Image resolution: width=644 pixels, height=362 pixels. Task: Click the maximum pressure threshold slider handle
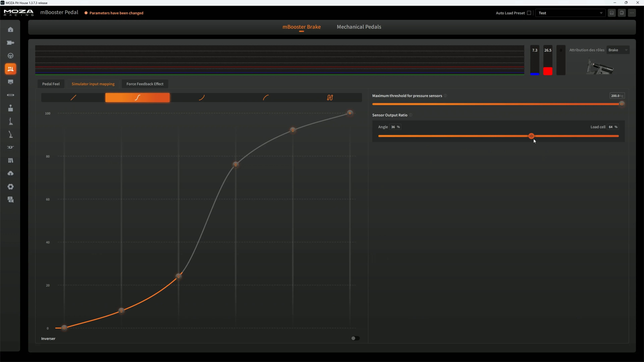(622, 104)
